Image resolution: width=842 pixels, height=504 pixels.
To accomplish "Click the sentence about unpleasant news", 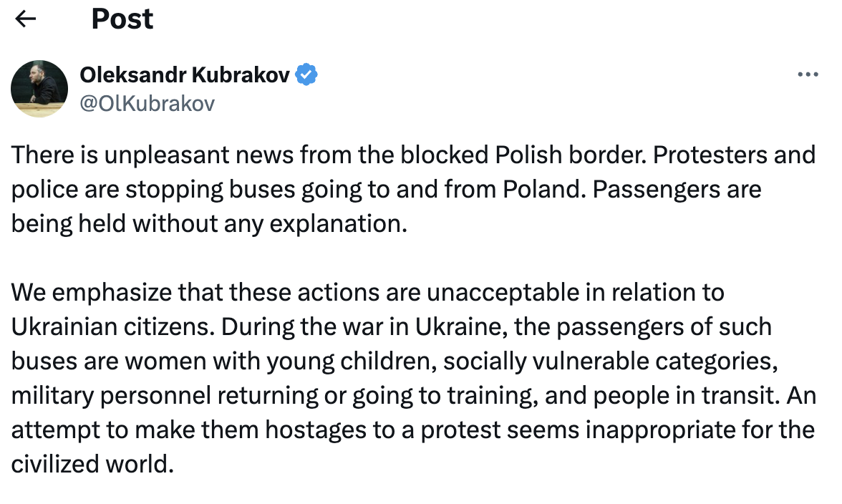I will [329, 155].
